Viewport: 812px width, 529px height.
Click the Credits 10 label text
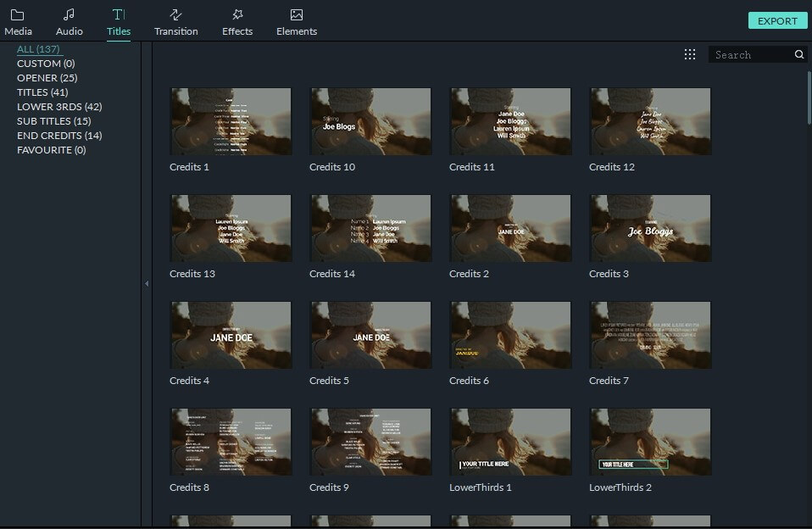pyautogui.click(x=332, y=167)
